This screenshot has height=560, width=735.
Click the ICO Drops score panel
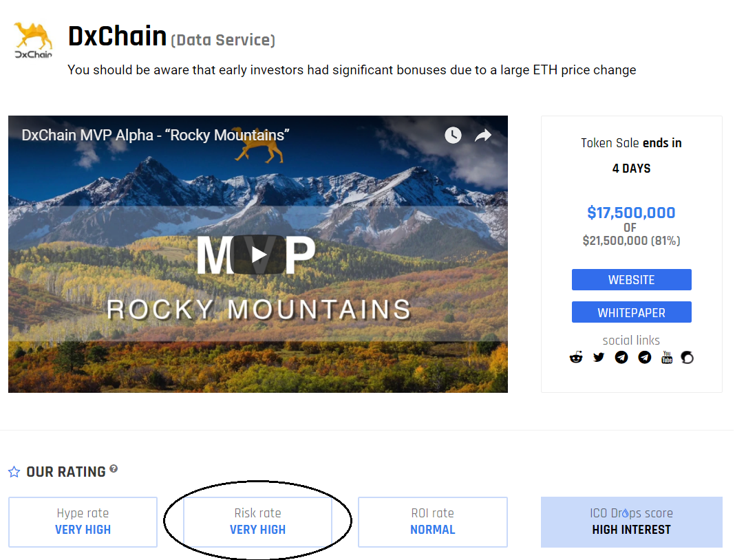coord(631,521)
